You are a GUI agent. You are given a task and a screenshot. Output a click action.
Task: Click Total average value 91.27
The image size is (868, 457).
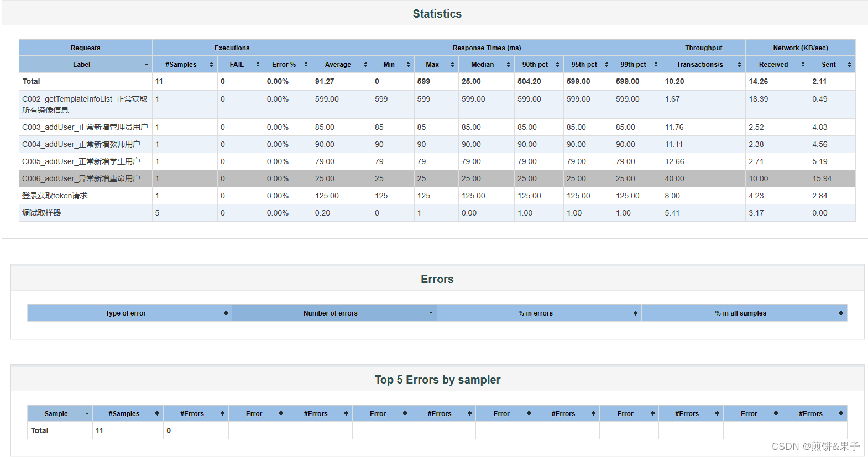pyautogui.click(x=325, y=81)
